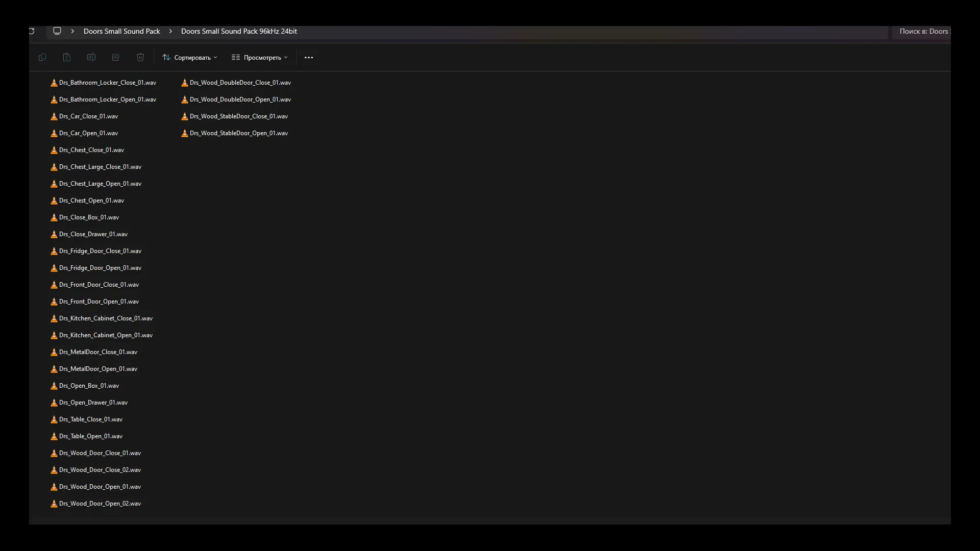
Task: Select Drs_Wood_StableDoor_Close_01.wav file
Action: [x=238, y=116]
